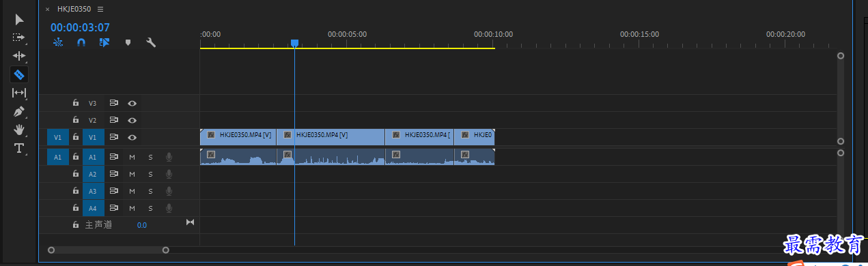Click the master track output icon
The width and height of the screenshot is (868, 266).
coord(190,222)
